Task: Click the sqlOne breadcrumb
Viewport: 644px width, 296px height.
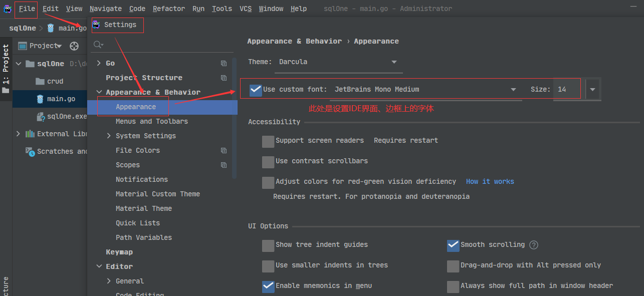Action: click(23, 29)
